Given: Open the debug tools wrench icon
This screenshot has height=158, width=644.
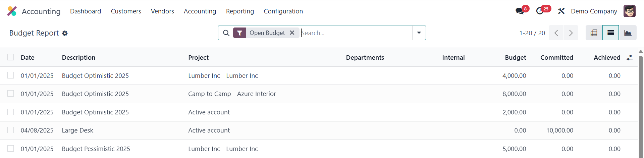Looking at the screenshot, I should (561, 11).
